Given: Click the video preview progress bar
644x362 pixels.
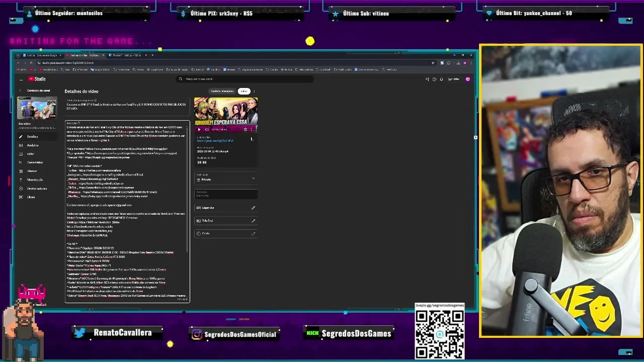Looking at the screenshot, I should (226, 125).
